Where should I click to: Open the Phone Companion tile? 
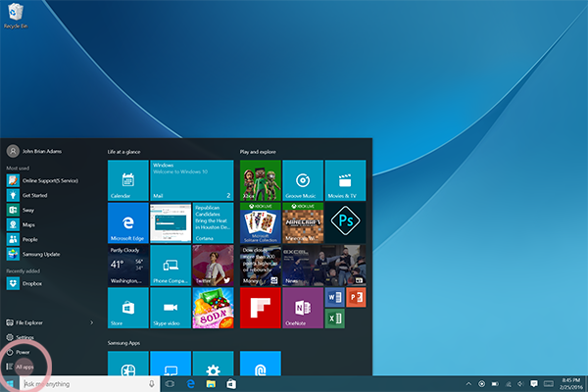(x=171, y=266)
